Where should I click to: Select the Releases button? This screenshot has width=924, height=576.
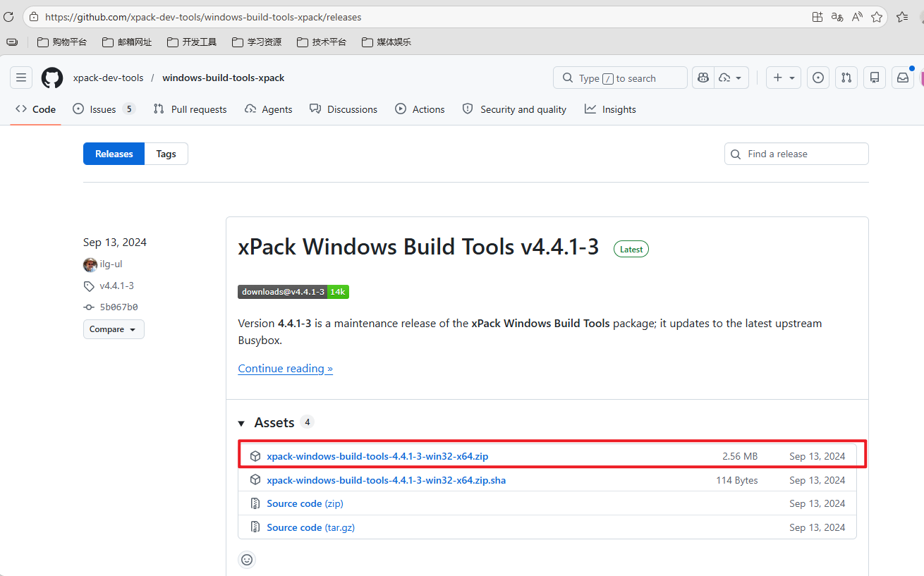pos(114,154)
